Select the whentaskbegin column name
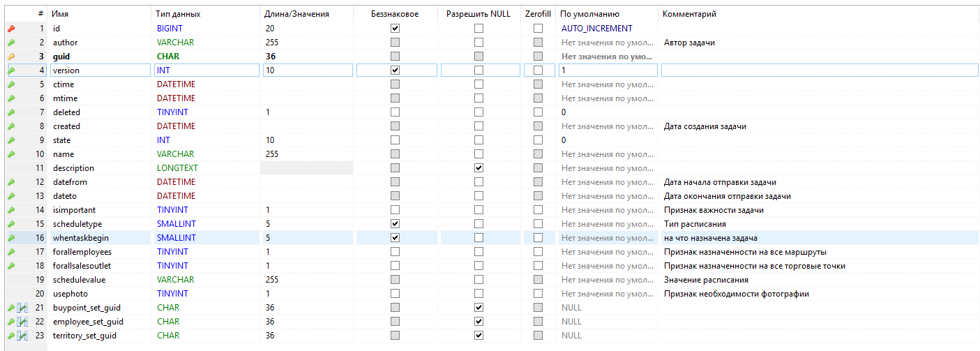The height and width of the screenshot is (351, 980). 82,238
